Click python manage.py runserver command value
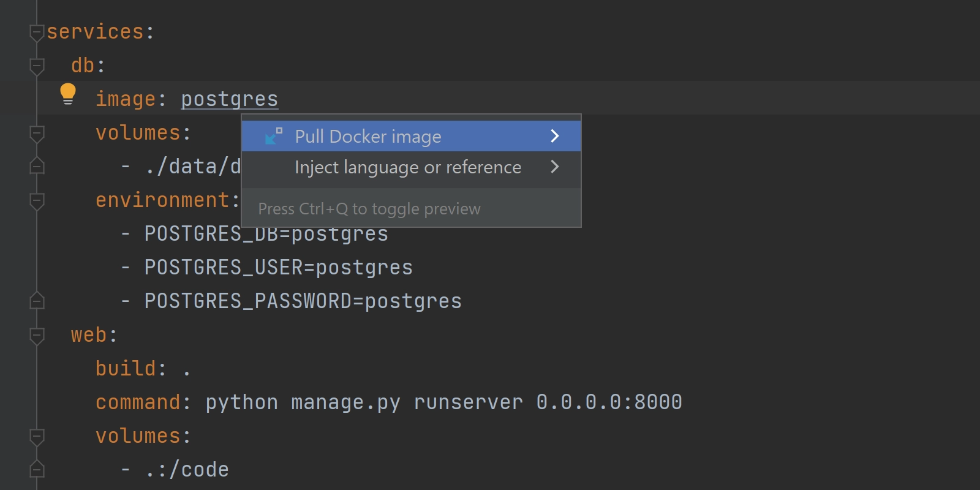 444,402
